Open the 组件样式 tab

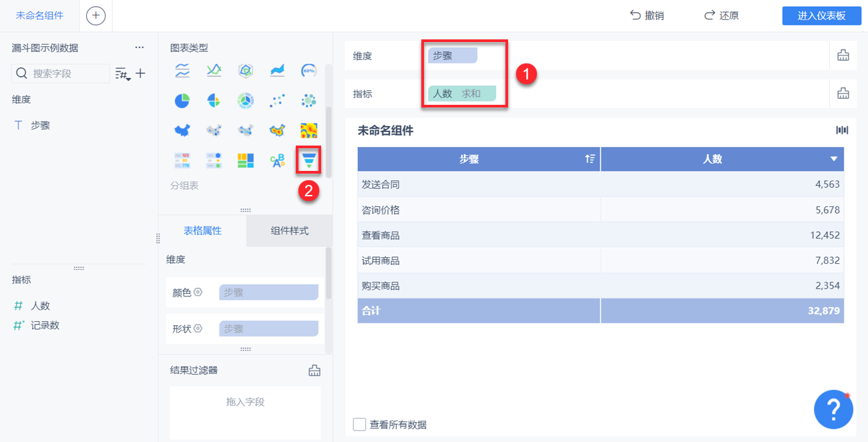tap(289, 231)
